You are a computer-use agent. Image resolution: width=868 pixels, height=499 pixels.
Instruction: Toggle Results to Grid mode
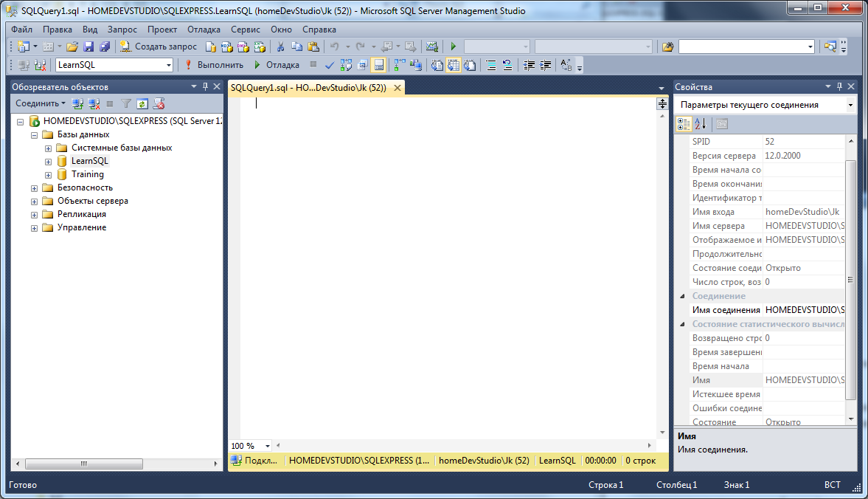pyautogui.click(x=454, y=66)
